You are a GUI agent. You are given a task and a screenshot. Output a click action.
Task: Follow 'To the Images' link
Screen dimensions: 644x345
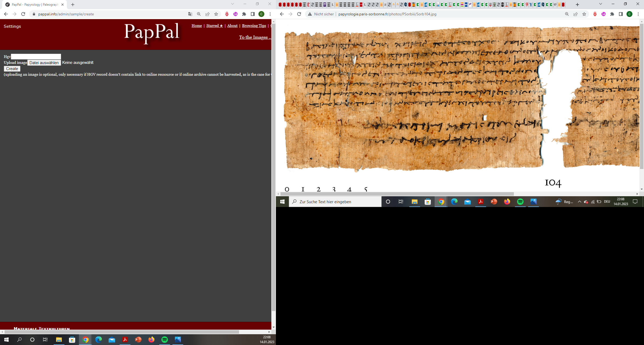255,37
